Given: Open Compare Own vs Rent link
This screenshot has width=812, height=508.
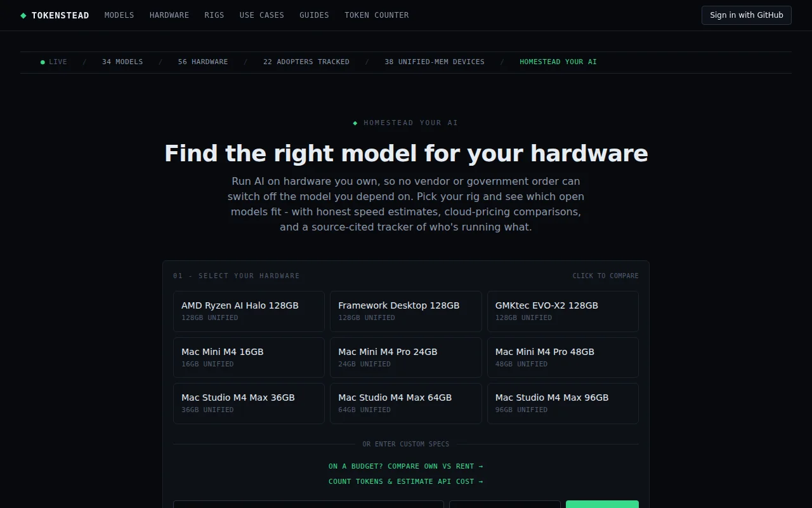Looking at the screenshot, I should 406,467.
